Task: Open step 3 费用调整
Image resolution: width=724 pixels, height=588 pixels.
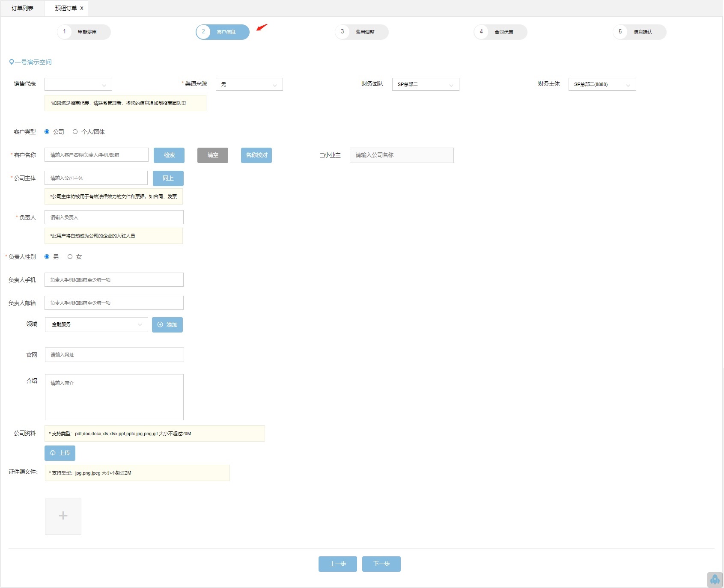Action: pyautogui.click(x=361, y=32)
